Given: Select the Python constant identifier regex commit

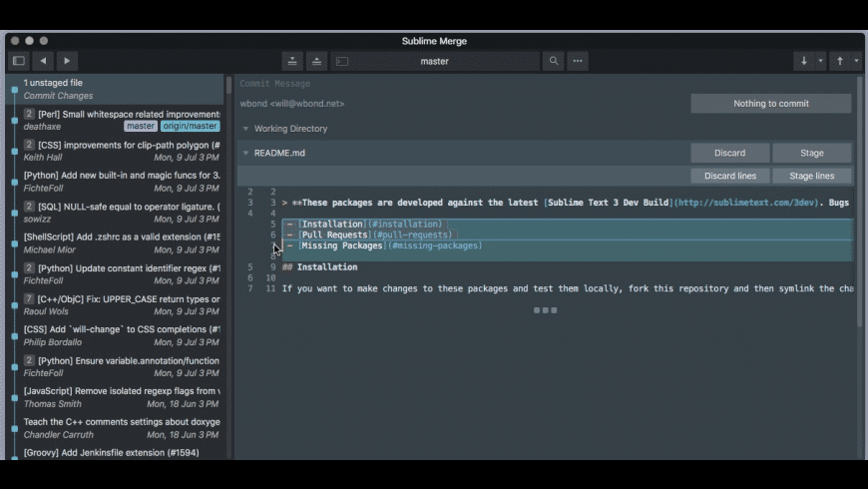Looking at the screenshot, I should [x=115, y=274].
